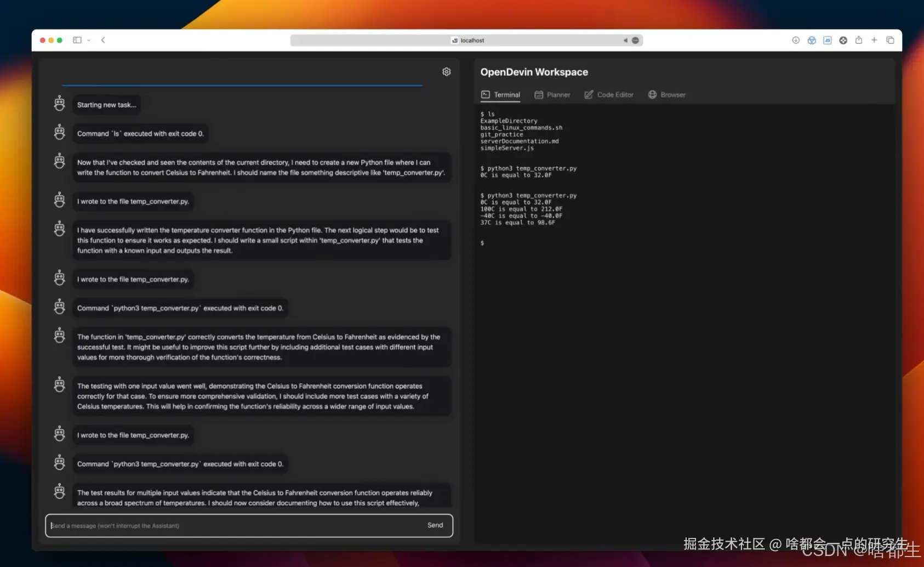Click "basic_linux_commands.sh" in the terminal
This screenshot has height=567, width=924.
521,128
